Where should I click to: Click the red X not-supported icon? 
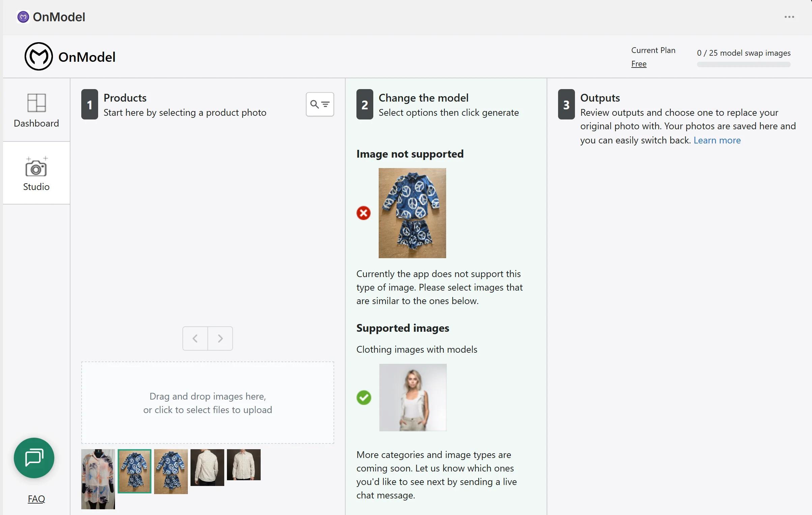pos(364,213)
